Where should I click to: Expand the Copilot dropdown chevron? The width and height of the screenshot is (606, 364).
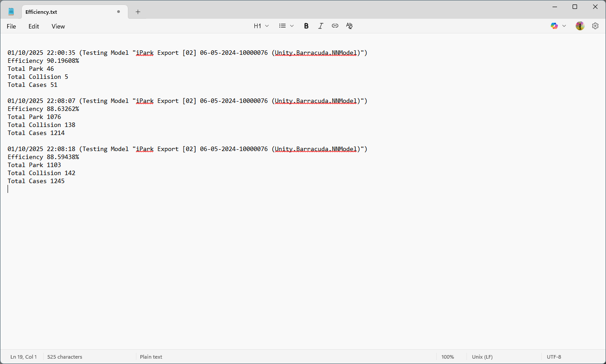564,26
